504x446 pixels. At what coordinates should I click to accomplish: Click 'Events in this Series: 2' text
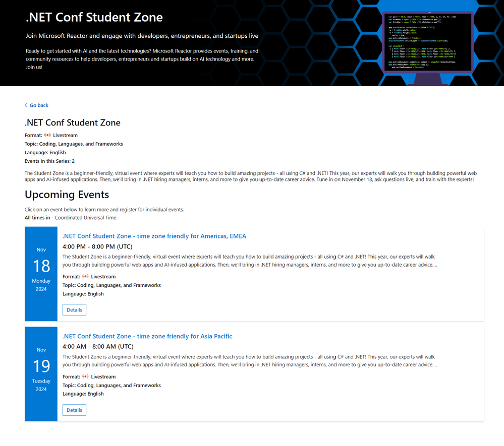pyautogui.click(x=49, y=161)
